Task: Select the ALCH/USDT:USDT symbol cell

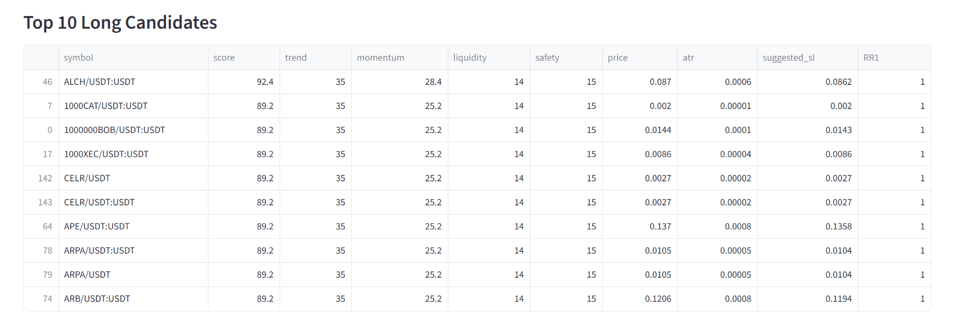Action: pyautogui.click(x=99, y=82)
